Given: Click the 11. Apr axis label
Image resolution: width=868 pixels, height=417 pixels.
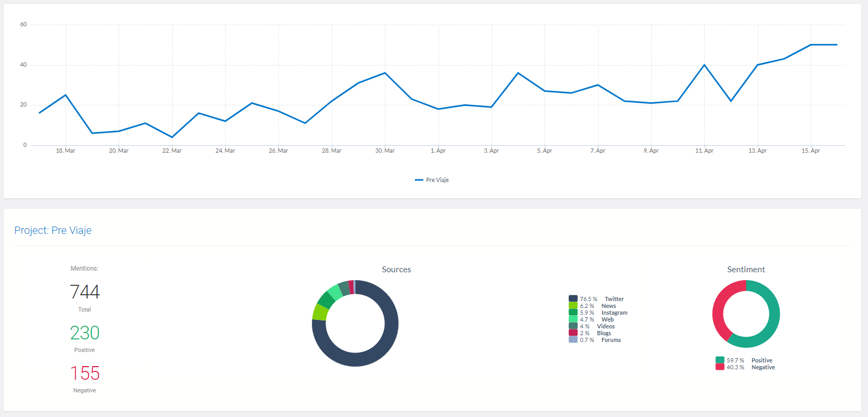Looking at the screenshot, I should point(704,151).
